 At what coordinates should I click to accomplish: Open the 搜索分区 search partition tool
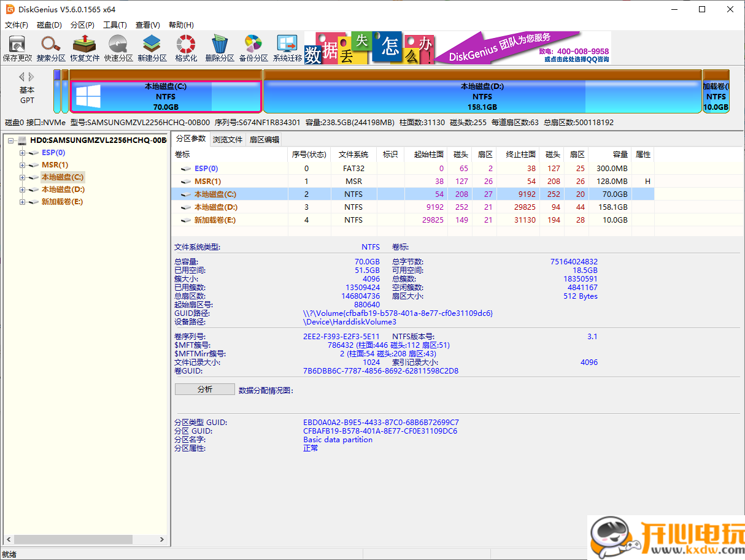[51, 48]
